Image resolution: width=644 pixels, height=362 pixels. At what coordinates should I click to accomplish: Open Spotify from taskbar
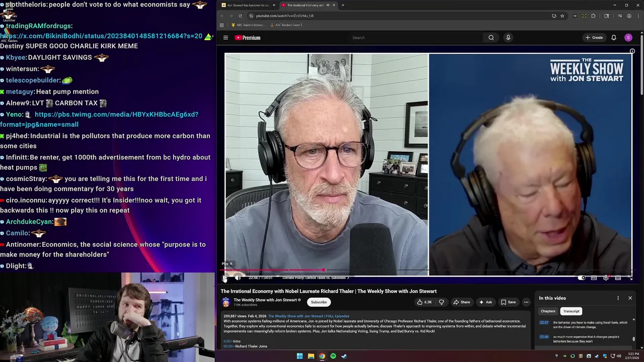pyautogui.click(x=333, y=356)
